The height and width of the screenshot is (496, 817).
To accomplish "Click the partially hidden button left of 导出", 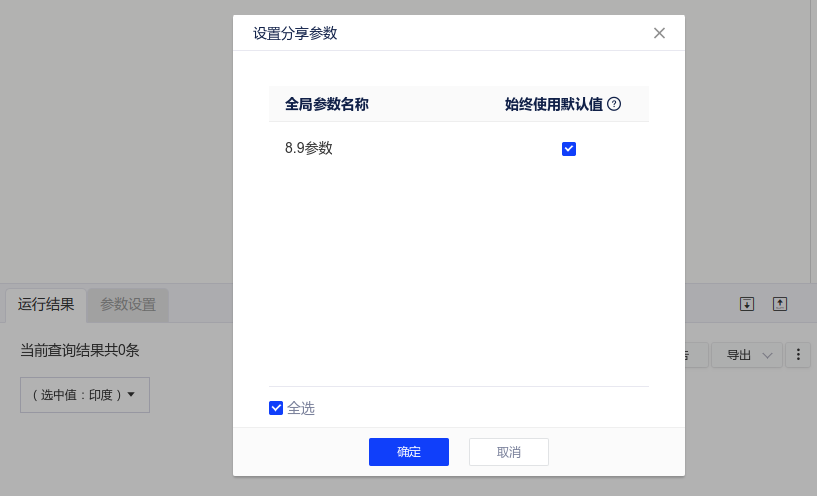I will coord(696,355).
